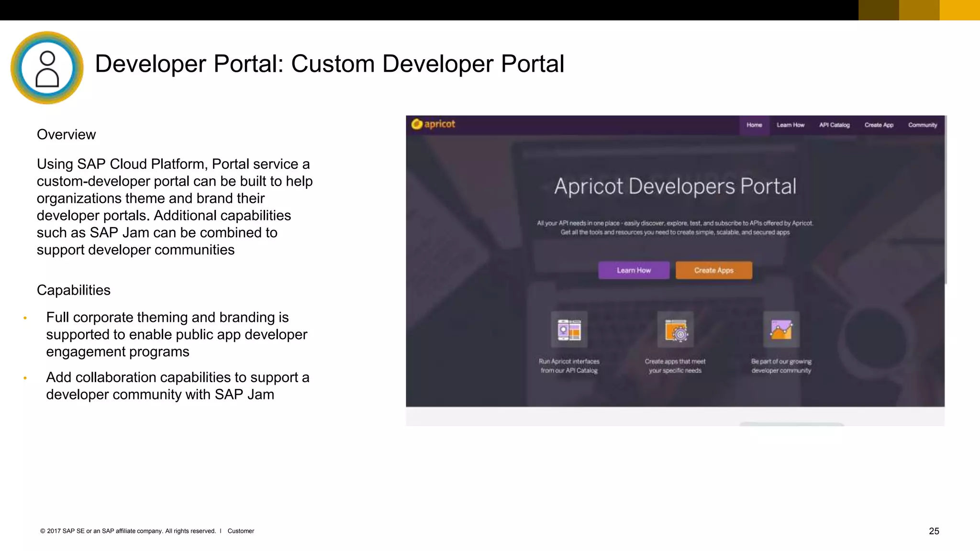Click the copyright notice '2017 SAP SE'

[x=128, y=531]
